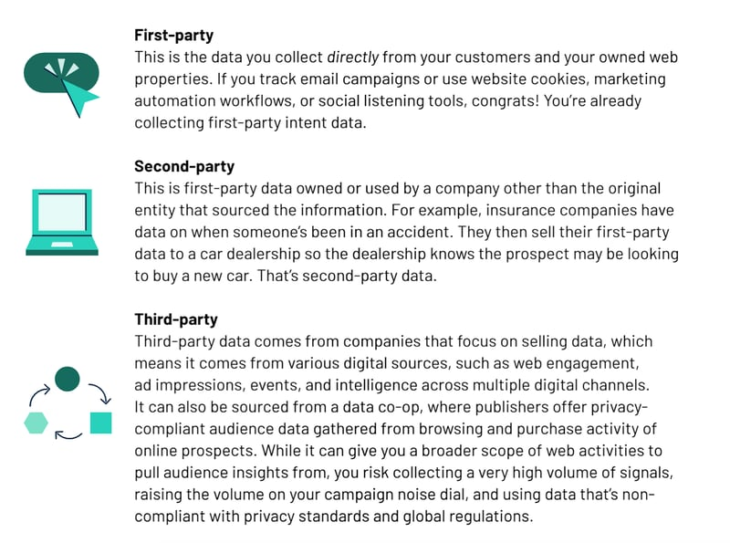Click the Third-party heading
Viewport: 730px width, 543px height.
click(176, 320)
